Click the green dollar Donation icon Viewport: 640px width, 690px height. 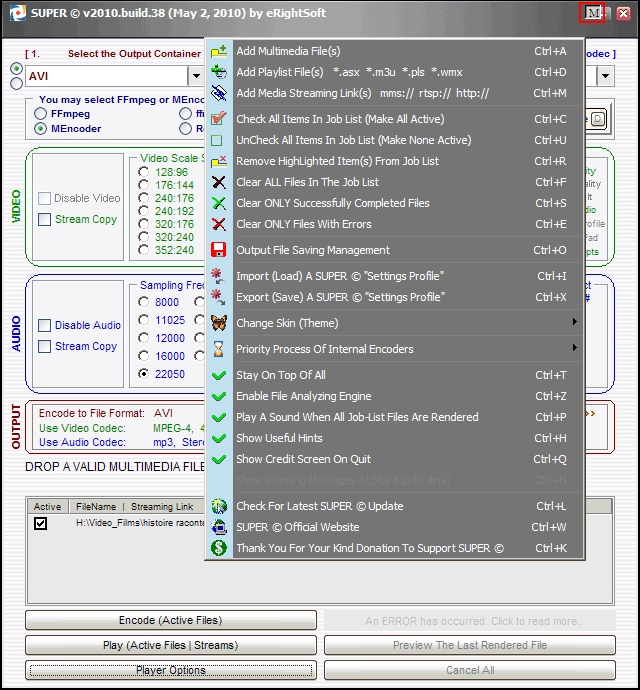(219, 548)
